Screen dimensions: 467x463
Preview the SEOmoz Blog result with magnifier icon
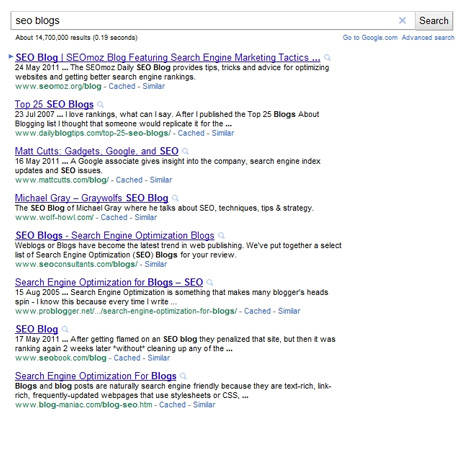click(327, 58)
